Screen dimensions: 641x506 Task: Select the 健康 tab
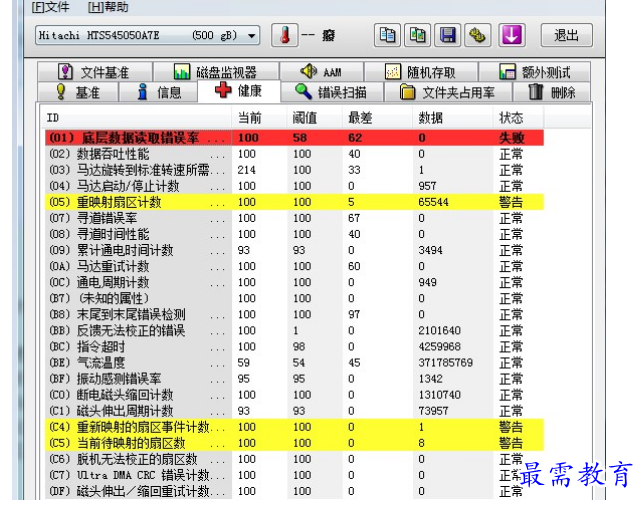coord(239,91)
